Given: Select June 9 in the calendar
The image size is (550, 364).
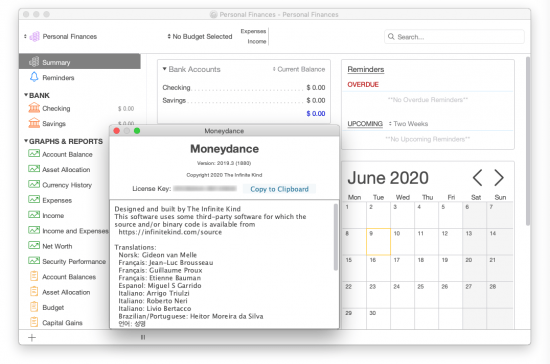Looking at the screenshot, I should [378, 242].
